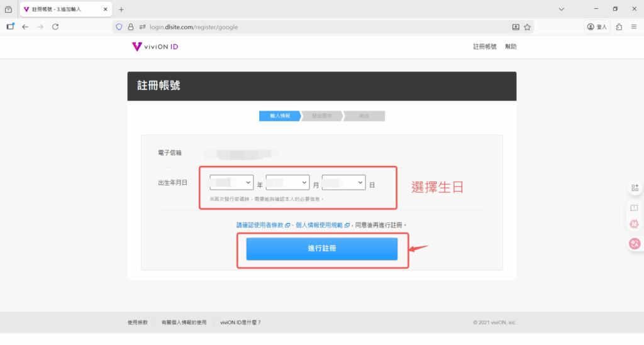This screenshot has height=345, width=644.
Task: Open the apps grid floating widget
Action: pos(634,187)
